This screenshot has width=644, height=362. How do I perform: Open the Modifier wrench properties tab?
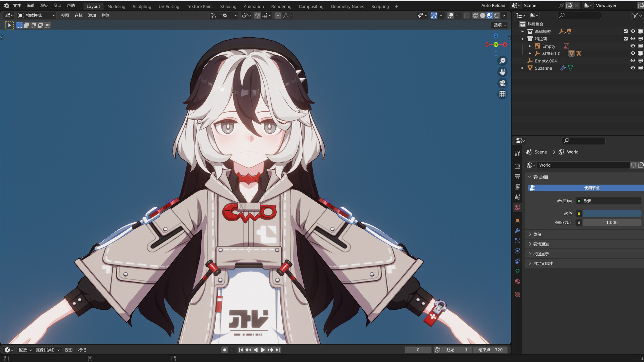518,230
